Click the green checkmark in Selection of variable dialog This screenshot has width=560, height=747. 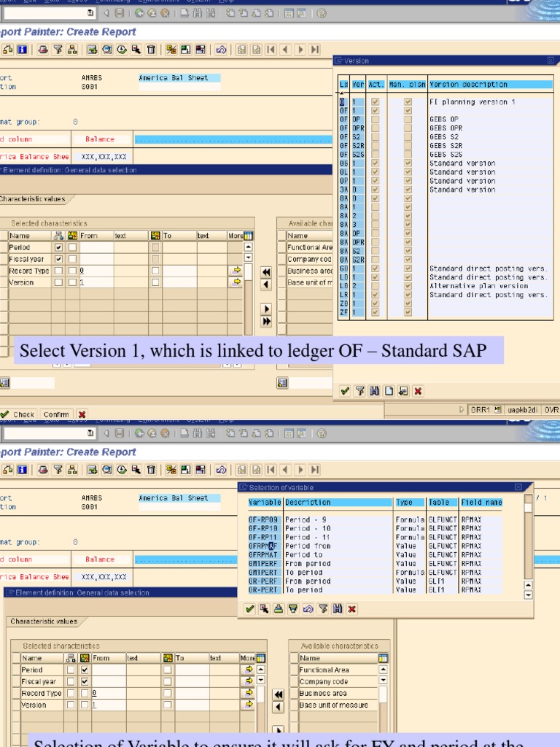pyautogui.click(x=250, y=608)
